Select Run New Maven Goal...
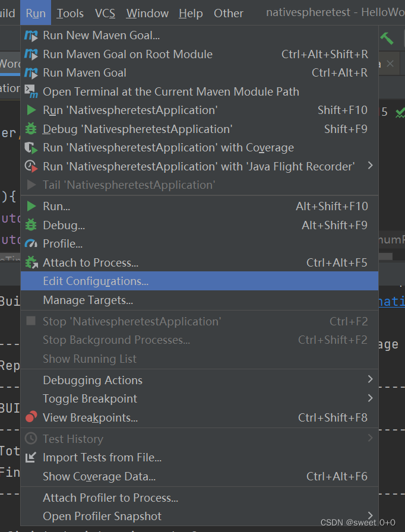The image size is (405, 532). pyautogui.click(x=200, y=35)
